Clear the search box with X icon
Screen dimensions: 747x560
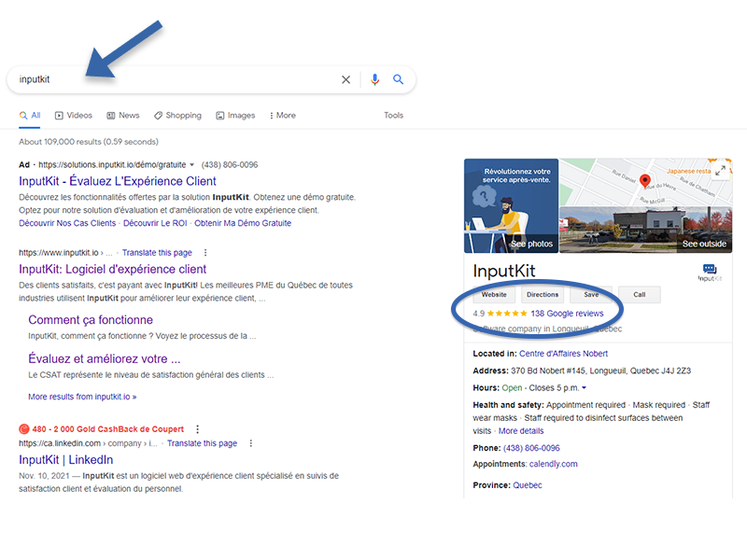345,79
